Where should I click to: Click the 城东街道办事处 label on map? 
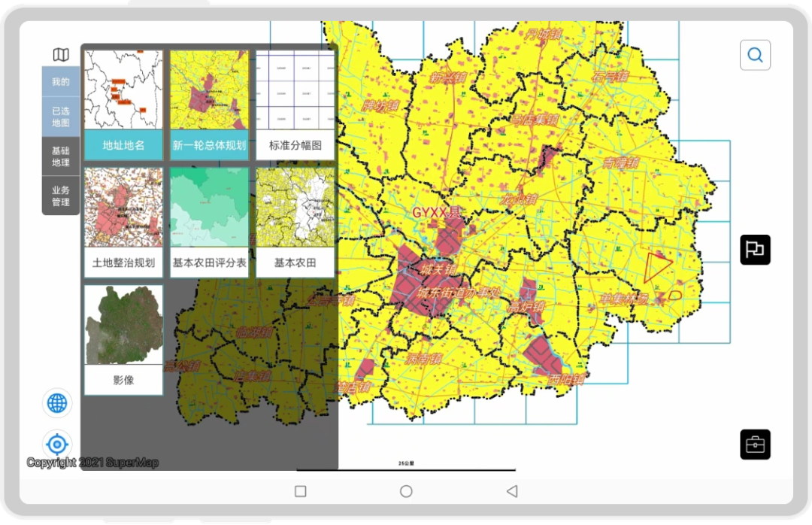click(459, 293)
